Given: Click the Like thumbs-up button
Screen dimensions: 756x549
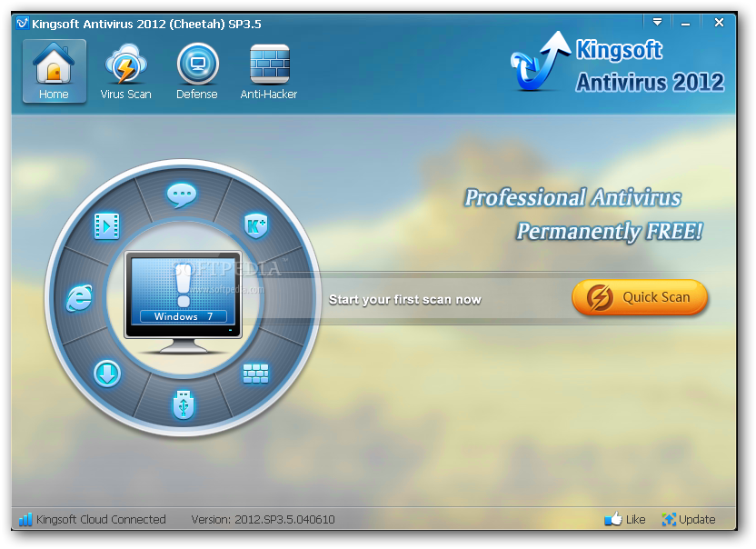Looking at the screenshot, I should click(x=625, y=519).
